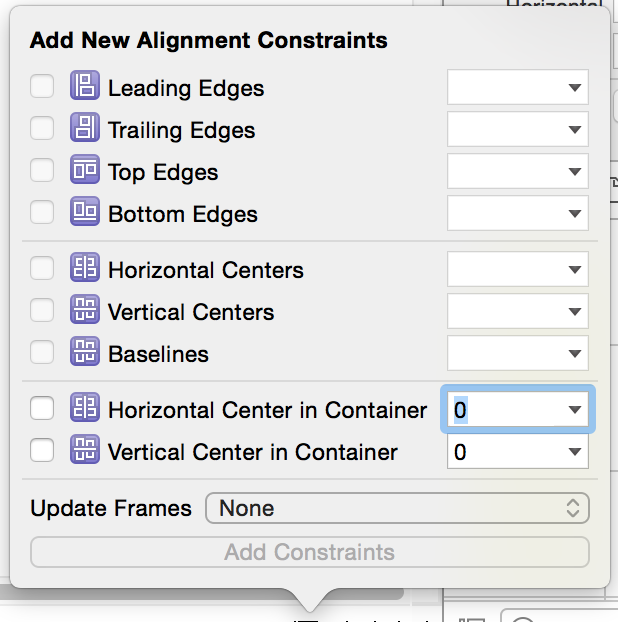Check the Horizontal Center in Container box

(x=42, y=409)
